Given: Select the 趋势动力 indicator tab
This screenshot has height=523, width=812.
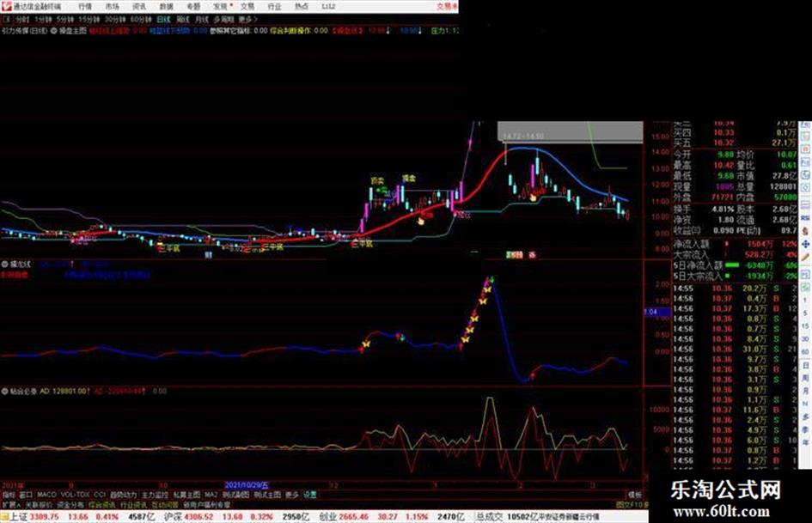Looking at the screenshot, I should pos(123,495).
